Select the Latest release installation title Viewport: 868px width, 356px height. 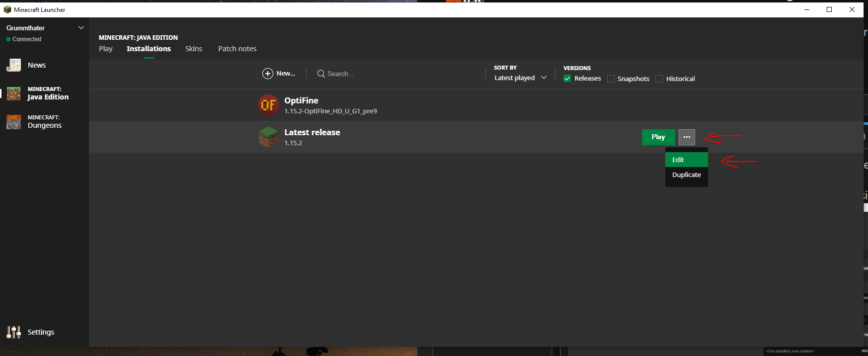[x=312, y=132]
